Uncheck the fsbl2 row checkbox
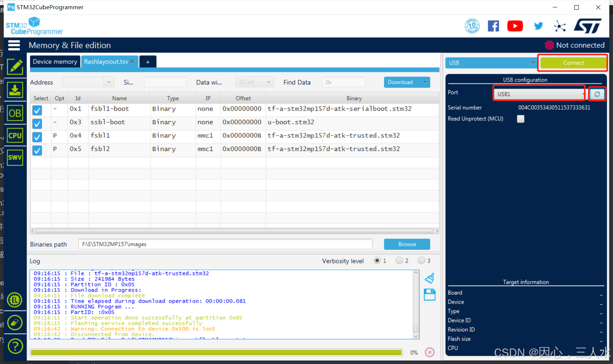613x364 pixels. 37,150
